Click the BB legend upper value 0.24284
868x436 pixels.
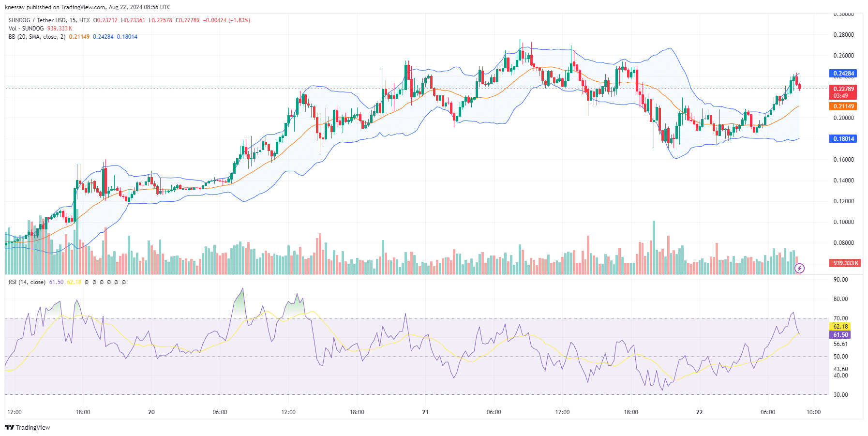tap(103, 37)
